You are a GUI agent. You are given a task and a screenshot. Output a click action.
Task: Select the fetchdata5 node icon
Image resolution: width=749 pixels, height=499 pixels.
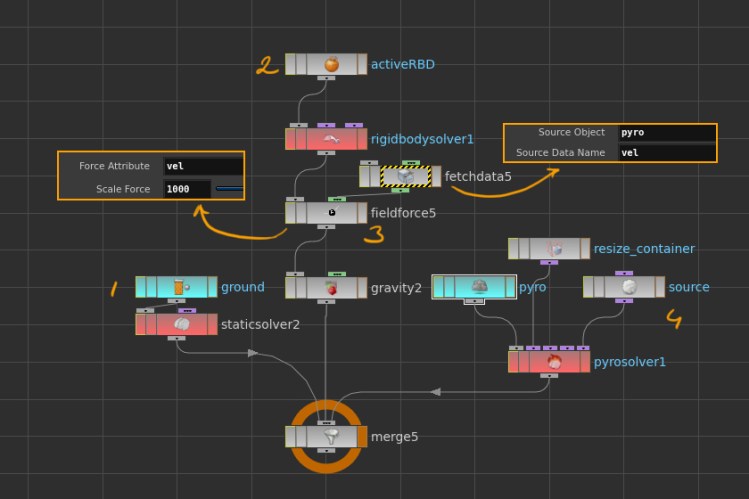(405, 177)
